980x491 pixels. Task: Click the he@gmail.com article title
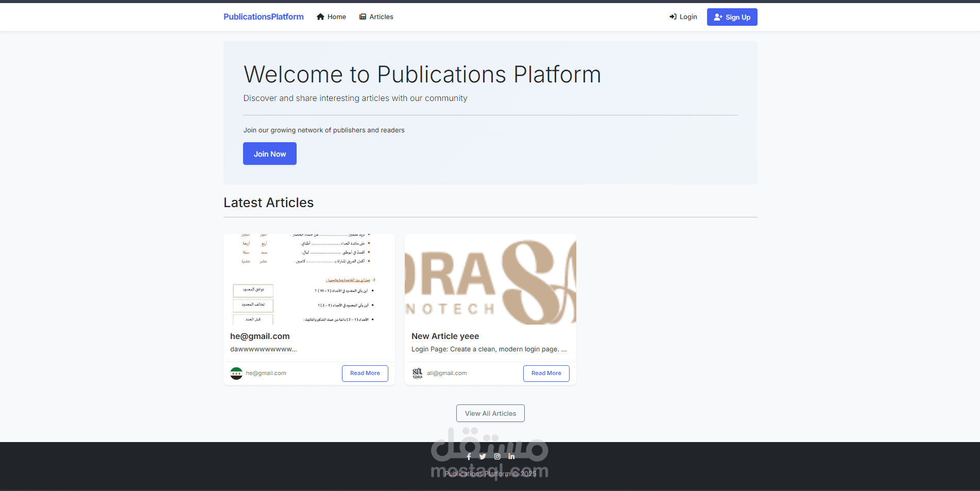click(260, 336)
